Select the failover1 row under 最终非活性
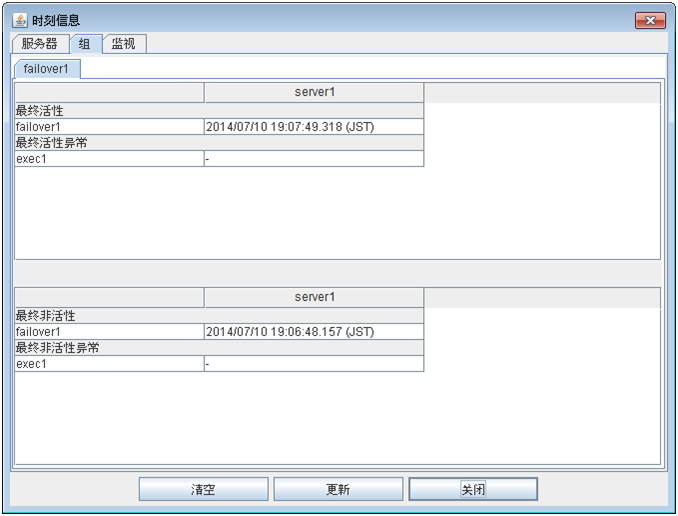The image size is (678, 516). pyautogui.click(x=109, y=332)
